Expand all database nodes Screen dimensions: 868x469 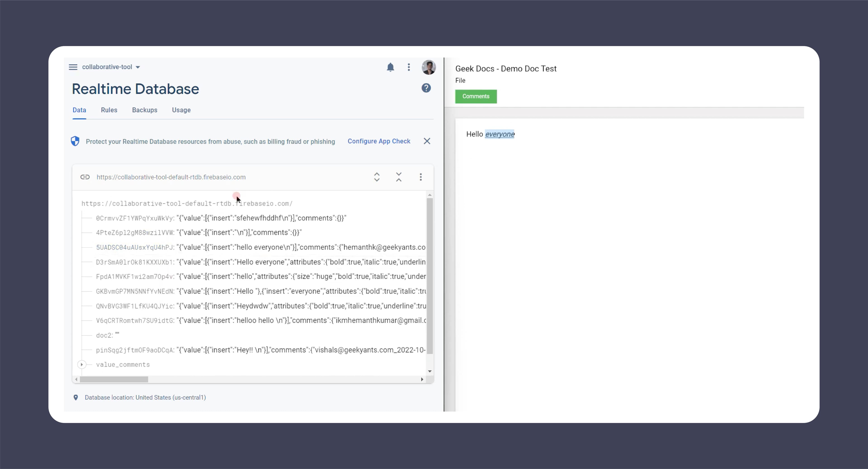tap(377, 177)
